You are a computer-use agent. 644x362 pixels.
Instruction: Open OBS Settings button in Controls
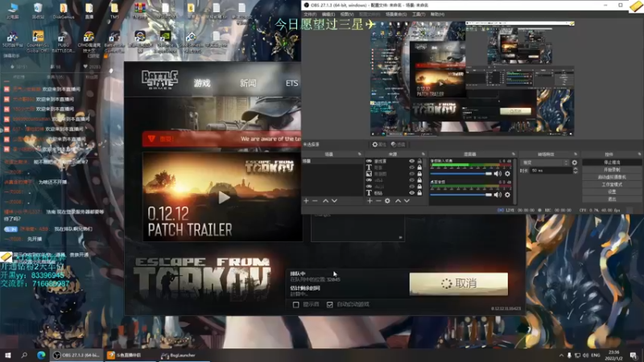click(612, 191)
